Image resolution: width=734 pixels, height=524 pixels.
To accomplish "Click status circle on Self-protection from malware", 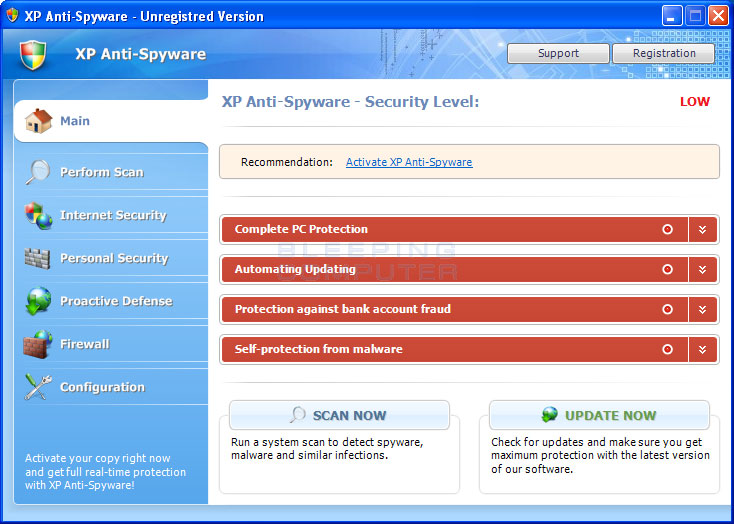I will pos(668,349).
